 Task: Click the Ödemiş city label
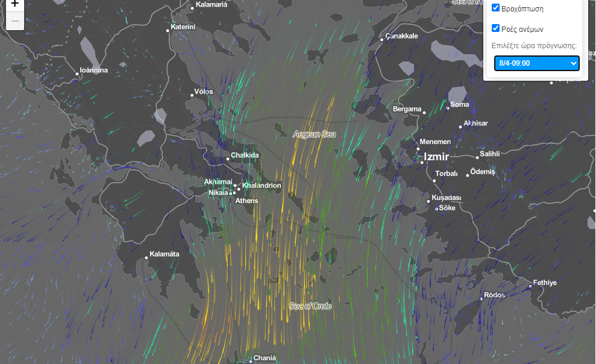(x=483, y=172)
